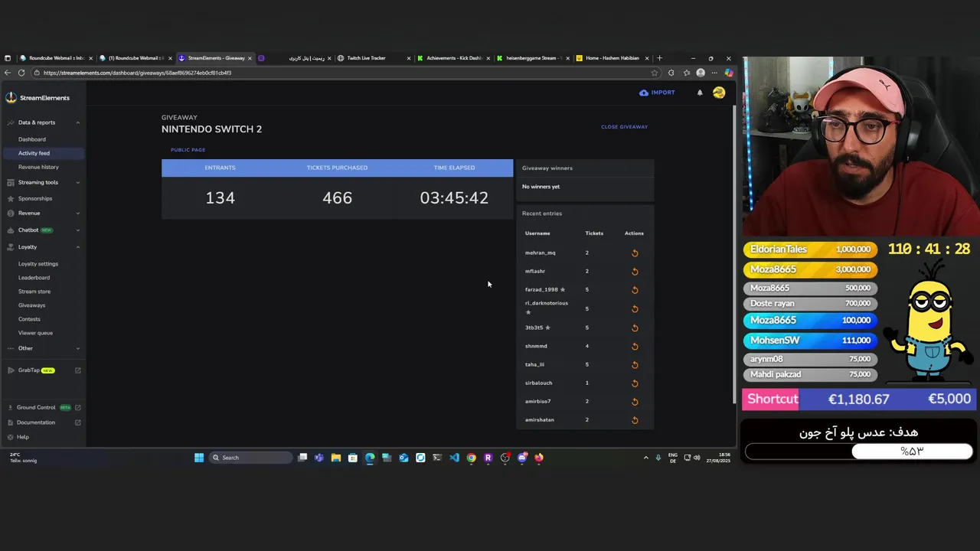This screenshot has width=980, height=551.
Task: Open Sponsorships in the sidebar
Action: (35, 198)
